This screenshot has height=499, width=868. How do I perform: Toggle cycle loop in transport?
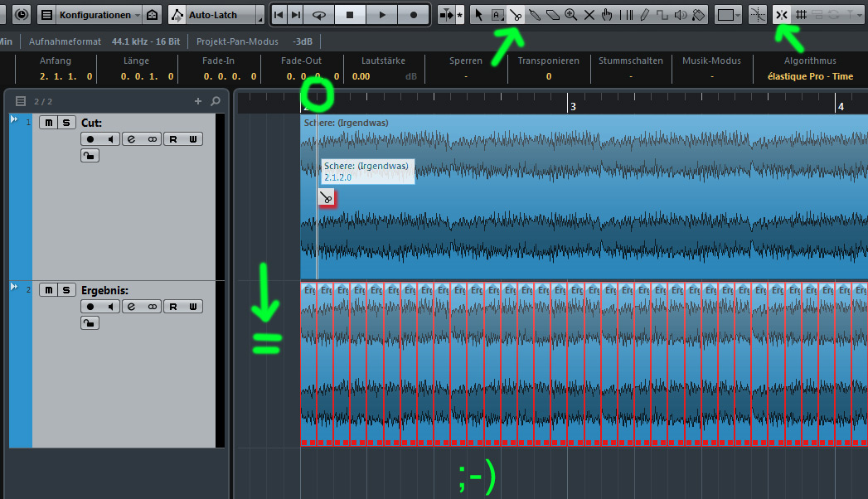319,15
